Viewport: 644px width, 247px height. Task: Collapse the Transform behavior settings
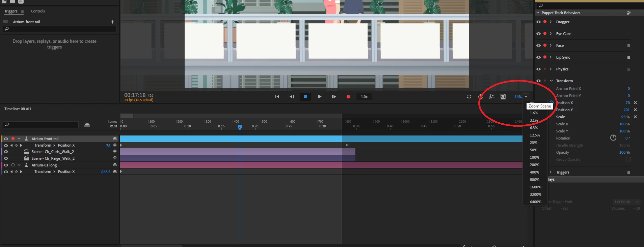tap(551, 81)
